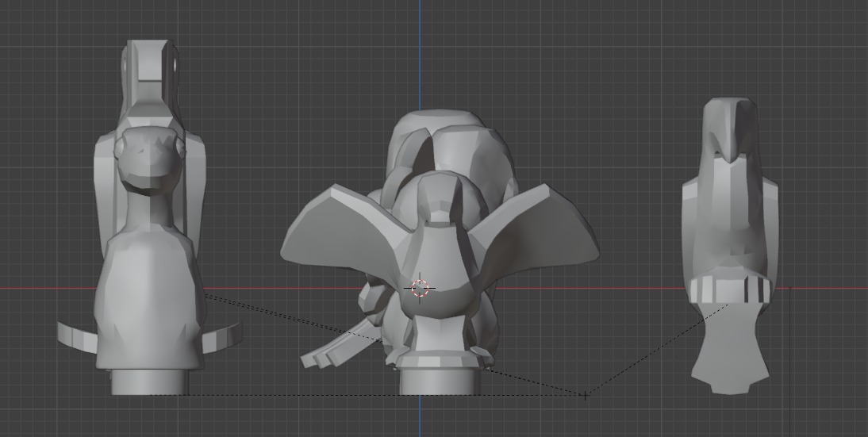Select the perched bird model on right

click(730, 245)
